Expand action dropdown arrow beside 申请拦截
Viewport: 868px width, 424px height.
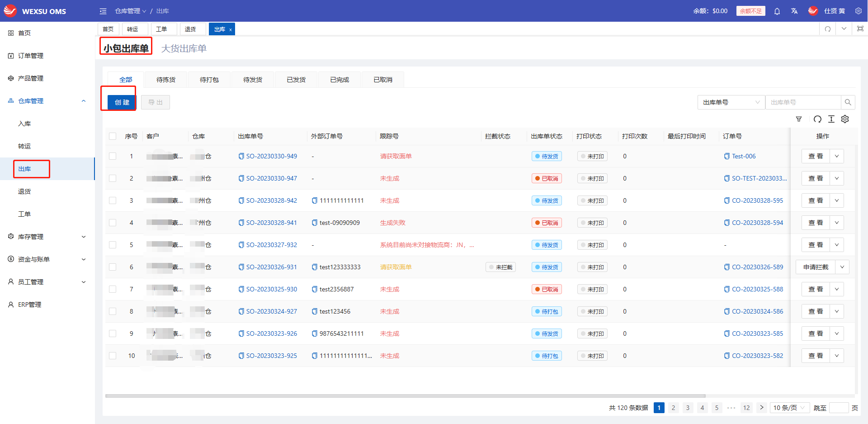[842, 267]
